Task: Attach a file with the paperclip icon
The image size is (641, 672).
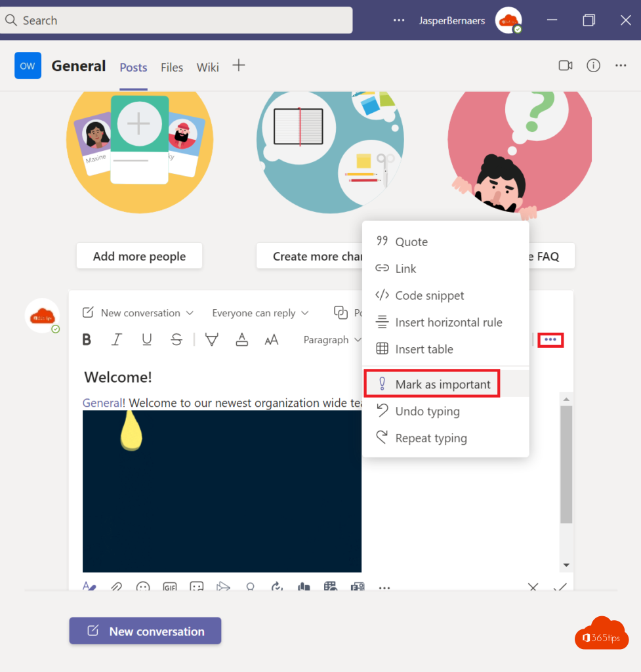Action: [116, 586]
